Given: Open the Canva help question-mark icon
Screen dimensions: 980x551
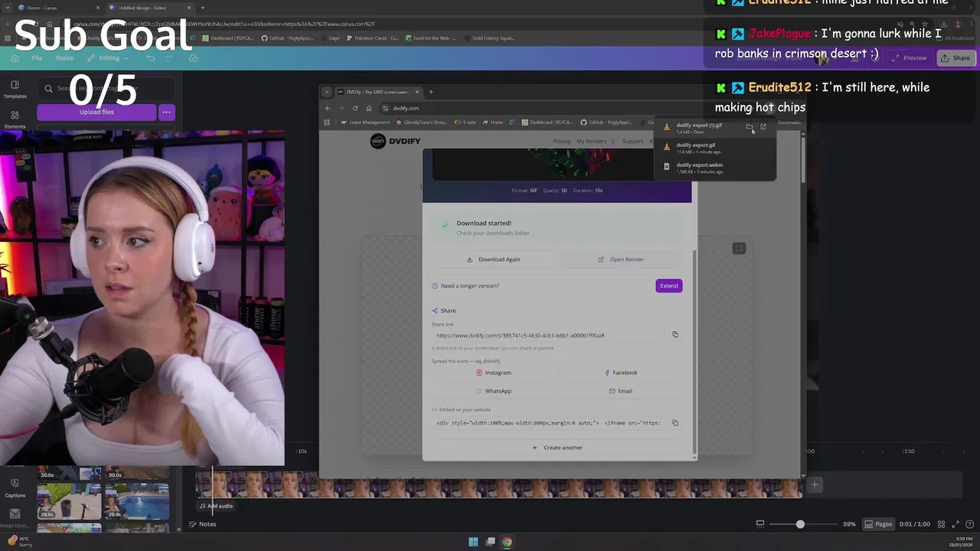Looking at the screenshot, I should tap(969, 524).
